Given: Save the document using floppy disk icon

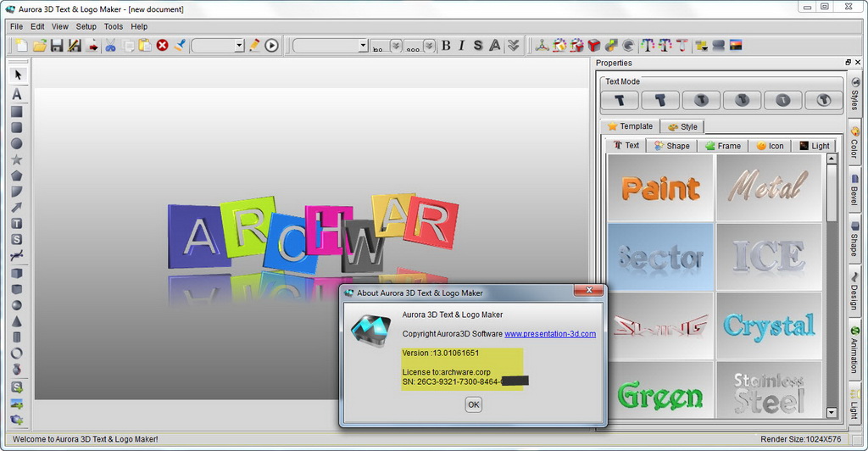Looking at the screenshot, I should pyautogui.click(x=57, y=46).
